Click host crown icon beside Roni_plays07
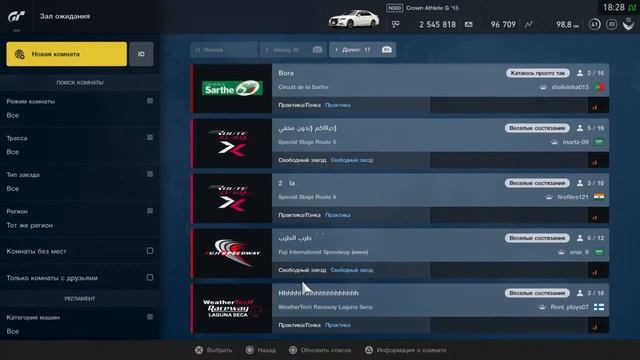 click(542, 307)
